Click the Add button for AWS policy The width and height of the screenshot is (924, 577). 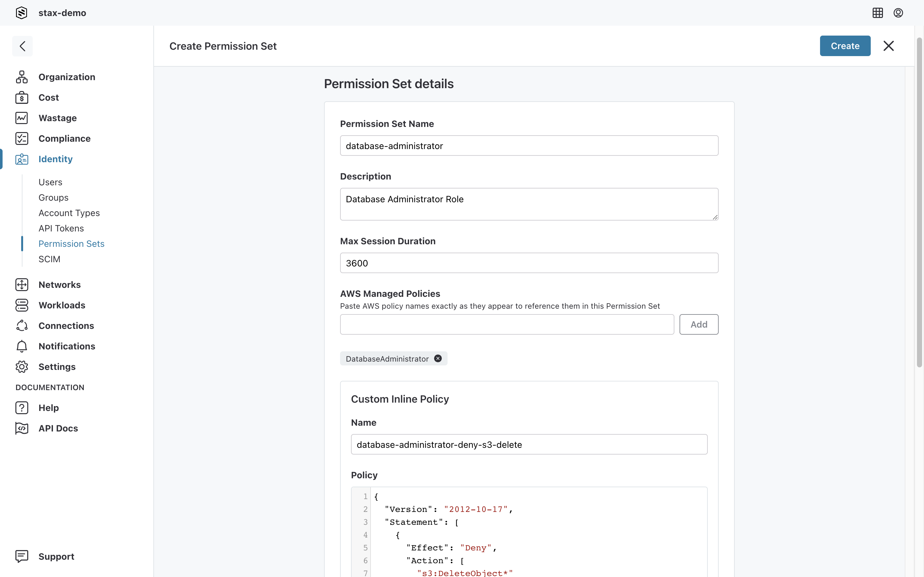[698, 324]
